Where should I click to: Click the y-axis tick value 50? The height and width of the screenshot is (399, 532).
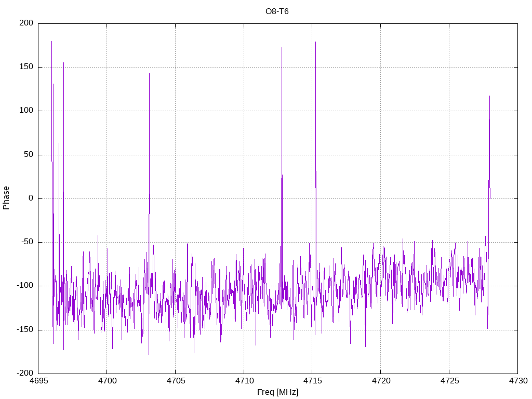tap(29, 155)
